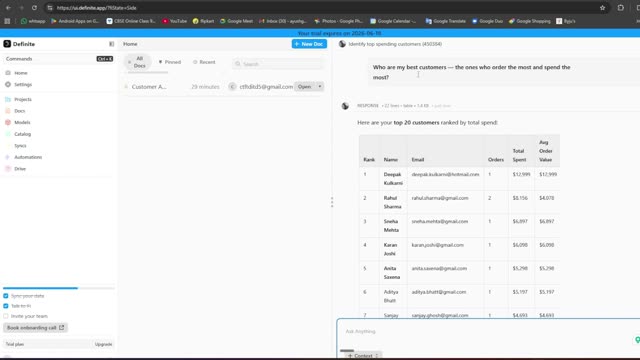Click the panel divider resize handle

click(x=332, y=202)
